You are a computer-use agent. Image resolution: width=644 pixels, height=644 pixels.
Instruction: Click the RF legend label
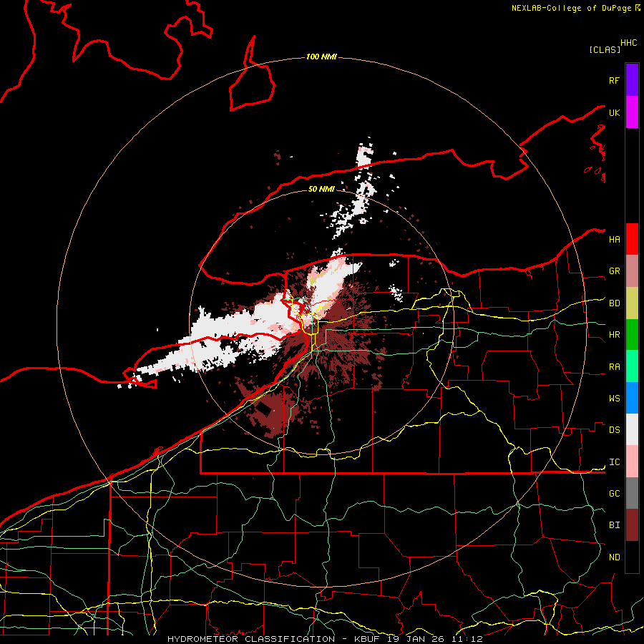pyautogui.click(x=614, y=80)
